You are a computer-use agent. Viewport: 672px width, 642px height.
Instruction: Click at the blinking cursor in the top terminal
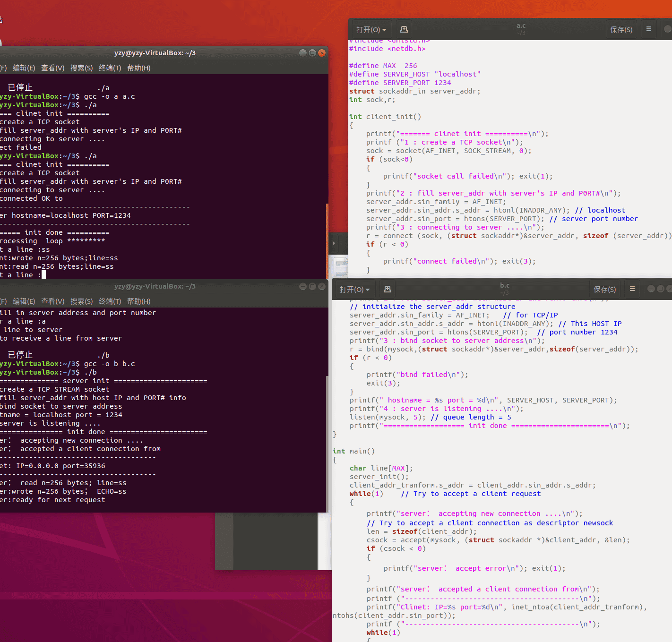click(x=43, y=274)
